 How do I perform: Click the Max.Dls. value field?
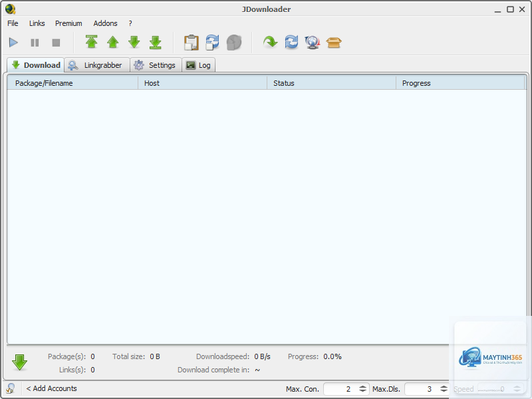coord(421,389)
